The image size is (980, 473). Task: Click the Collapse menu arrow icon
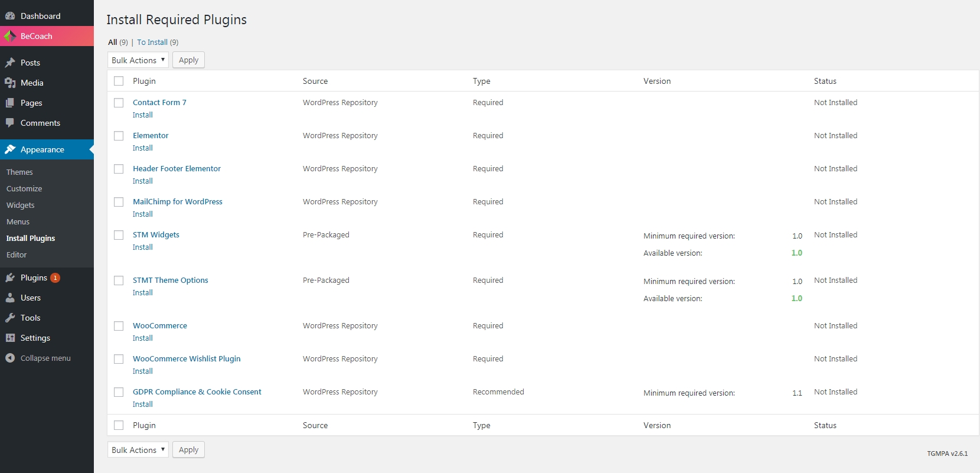point(10,358)
